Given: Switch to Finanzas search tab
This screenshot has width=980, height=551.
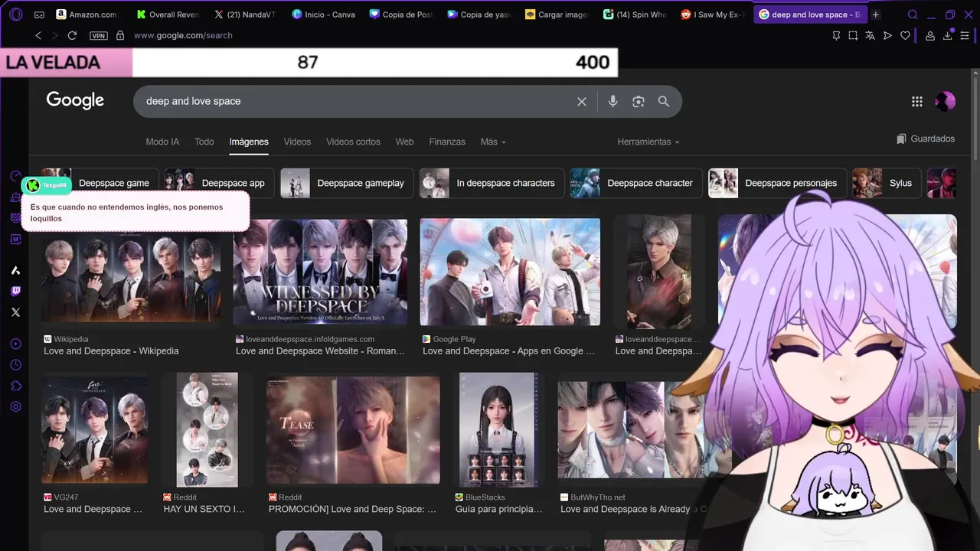Looking at the screenshot, I should [x=447, y=142].
